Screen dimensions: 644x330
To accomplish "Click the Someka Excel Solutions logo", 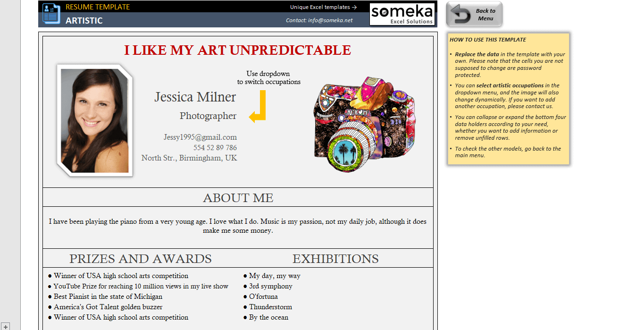I will click(401, 14).
